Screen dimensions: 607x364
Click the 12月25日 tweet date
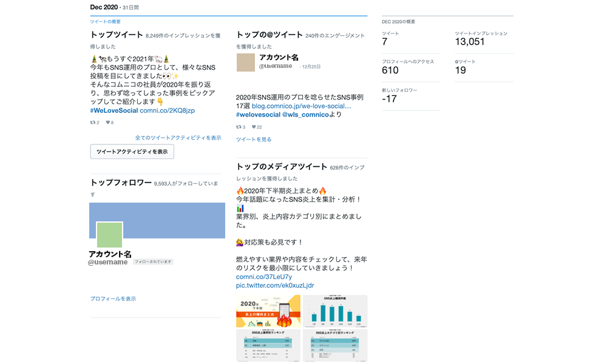pos(311,67)
